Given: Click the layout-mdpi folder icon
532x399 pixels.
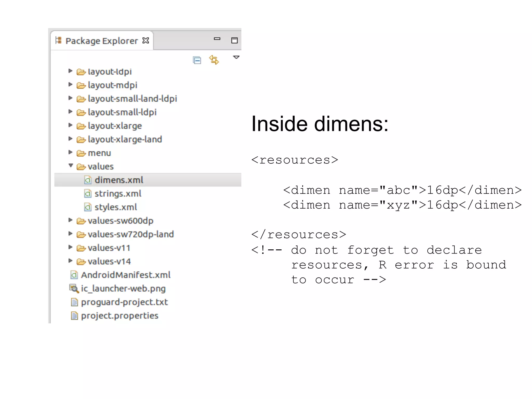Looking at the screenshot, I should pos(81,85).
